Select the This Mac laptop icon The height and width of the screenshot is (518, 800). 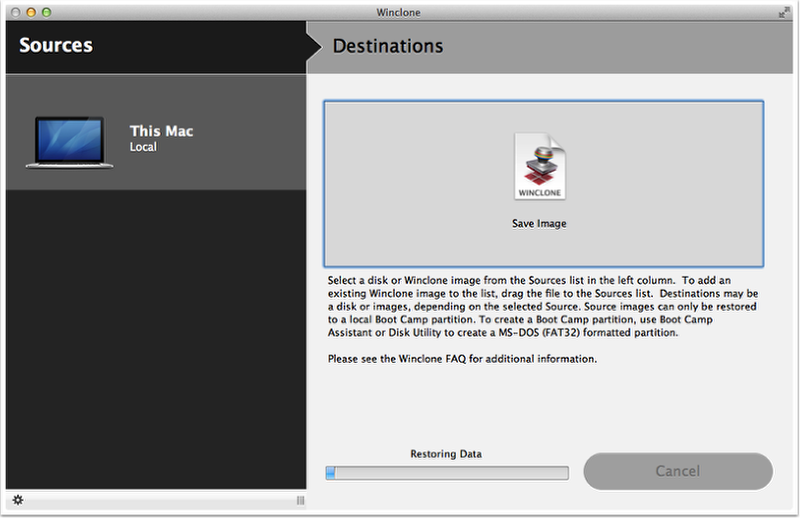[x=68, y=141]
